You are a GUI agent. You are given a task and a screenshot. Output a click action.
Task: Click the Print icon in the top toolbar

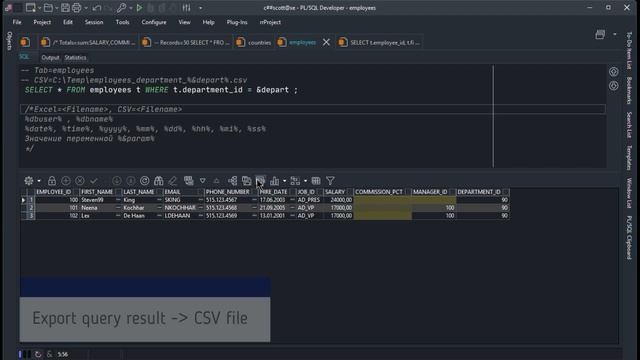click(76, 8)
